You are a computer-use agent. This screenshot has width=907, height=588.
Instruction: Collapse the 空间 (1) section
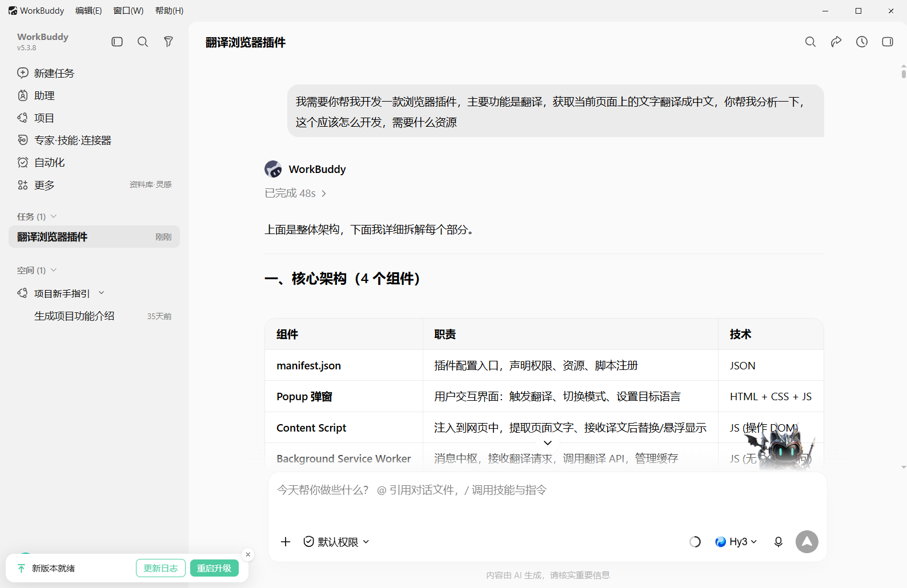pyautogui.click(x=37, y=270)
